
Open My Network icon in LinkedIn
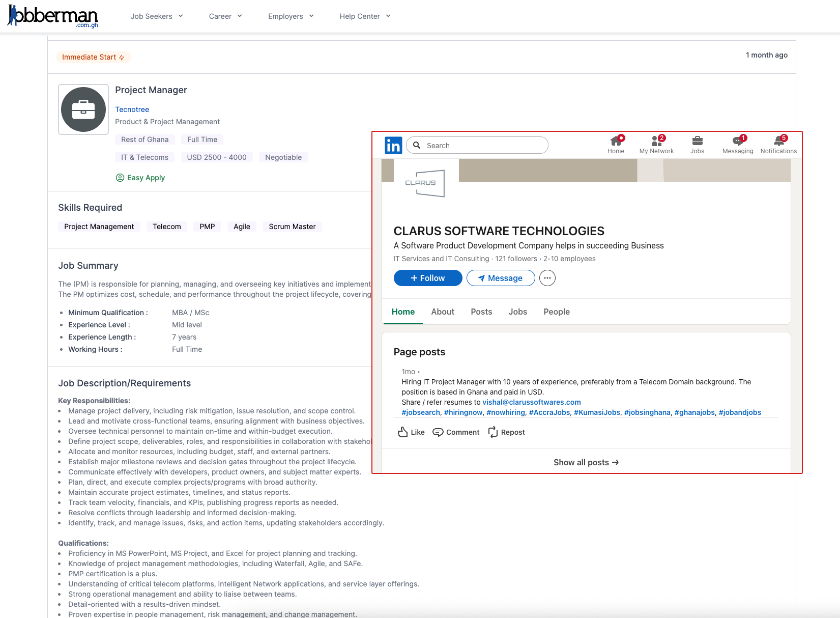point(656,145)
